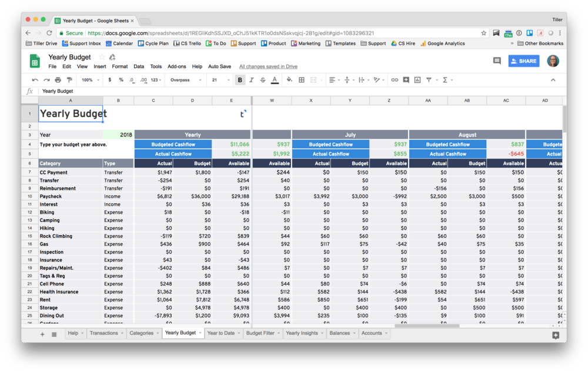Open the Auto Save menu
The width and height of the screenshot is (588, 373).
tap(219, 66)
